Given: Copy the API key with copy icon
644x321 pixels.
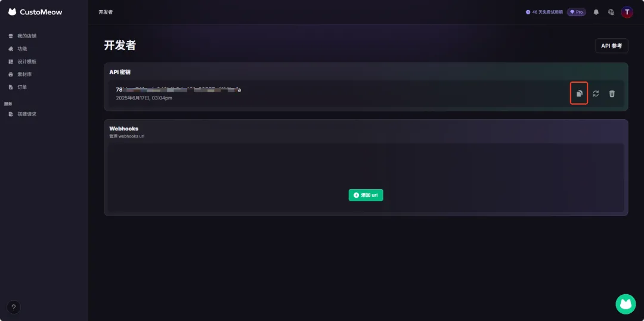Looking at the screenshot, I should point(579,94).
